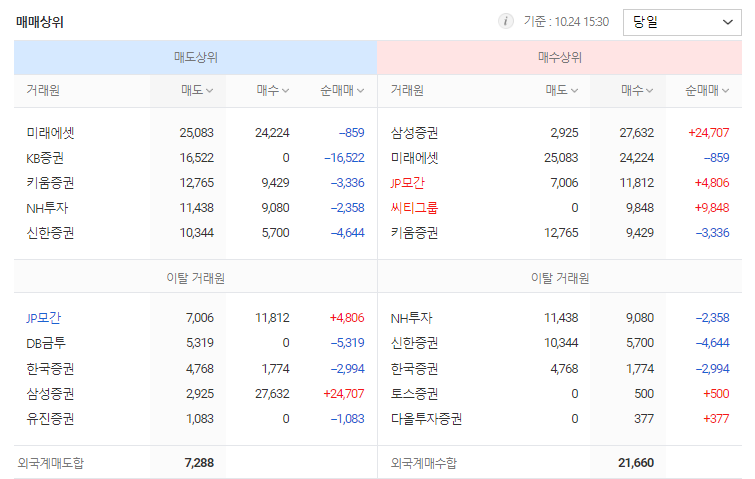Click -1,083 value for 유진증권
Viewport: 755px width, 479px height.
click(x=348, y=419)
